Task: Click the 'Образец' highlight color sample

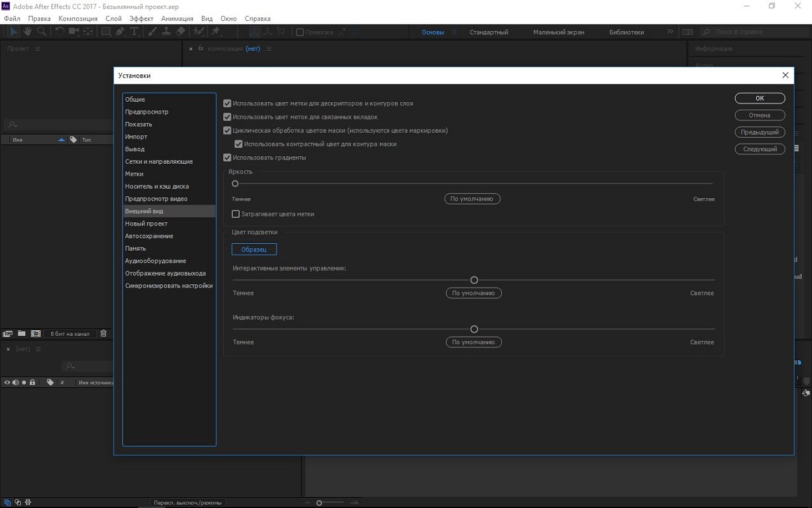Action: [x=254, y=250]
